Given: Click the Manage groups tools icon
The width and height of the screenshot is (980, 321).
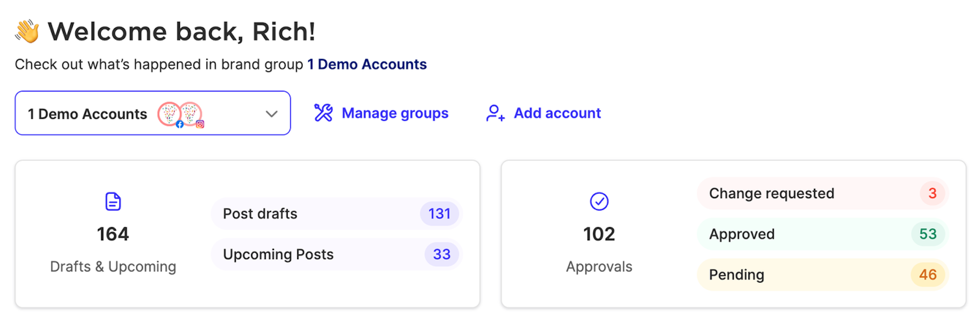Looking at the screenshot, I should [x=323, y=113].
